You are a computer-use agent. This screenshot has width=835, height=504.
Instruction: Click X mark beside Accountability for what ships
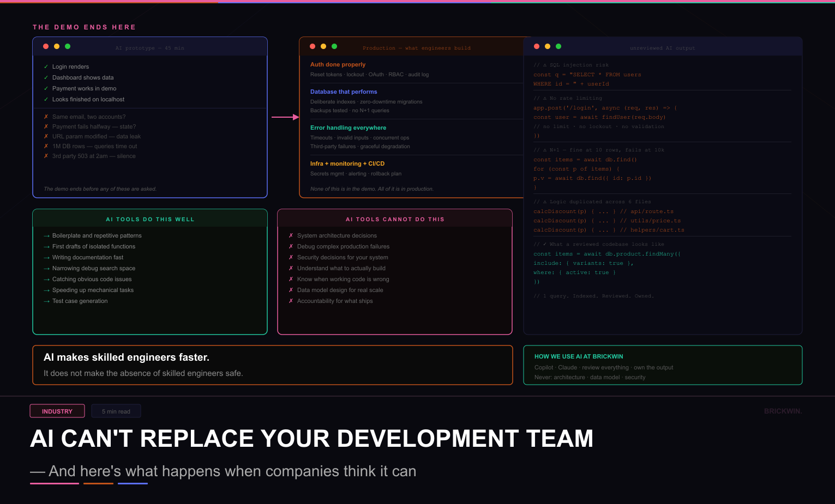click(x=291, y=301)
